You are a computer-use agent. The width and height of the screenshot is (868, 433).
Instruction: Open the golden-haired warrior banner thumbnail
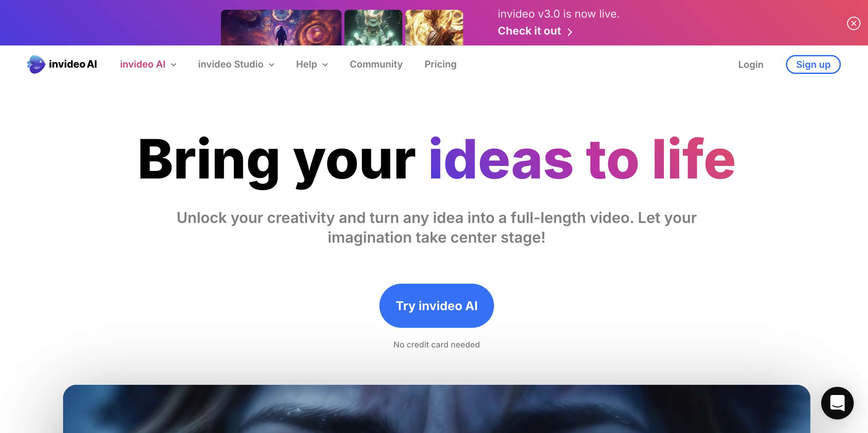[434, 27]
